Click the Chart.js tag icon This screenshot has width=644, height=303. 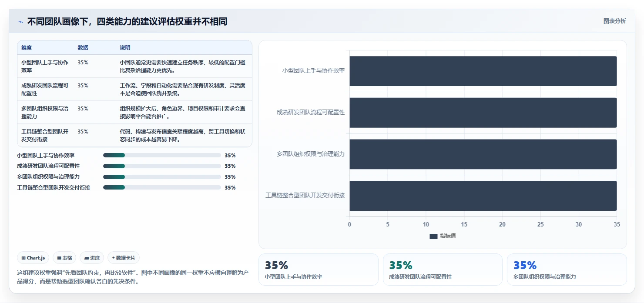pyautogui.click(x=23, y=258)
